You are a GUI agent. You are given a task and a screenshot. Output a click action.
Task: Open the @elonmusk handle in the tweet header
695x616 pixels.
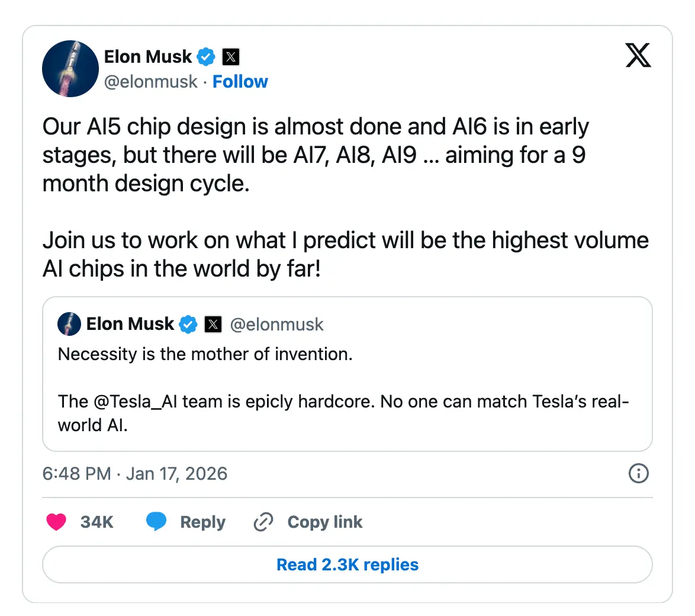click(x=150, y=81)
